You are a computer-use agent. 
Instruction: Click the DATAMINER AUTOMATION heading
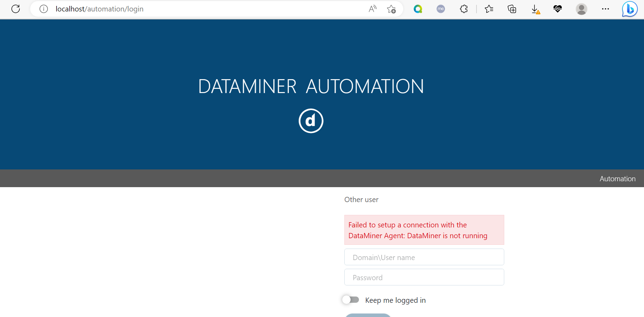click(311, 86)
